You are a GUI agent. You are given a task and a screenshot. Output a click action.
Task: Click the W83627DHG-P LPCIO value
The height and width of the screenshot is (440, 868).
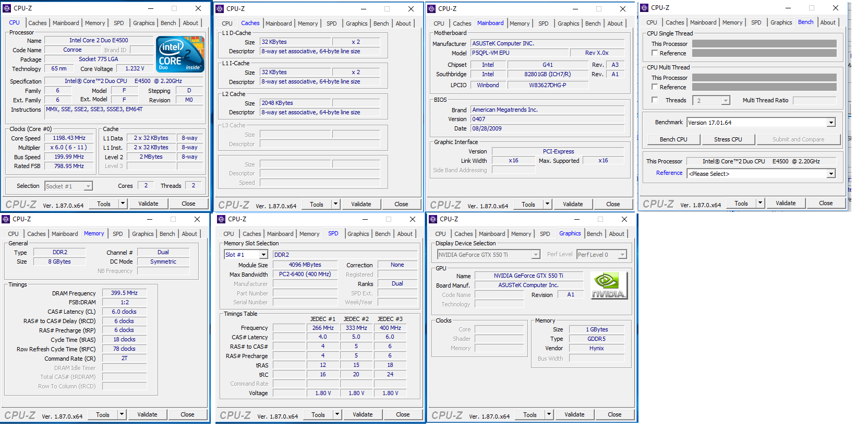(548, 85)
